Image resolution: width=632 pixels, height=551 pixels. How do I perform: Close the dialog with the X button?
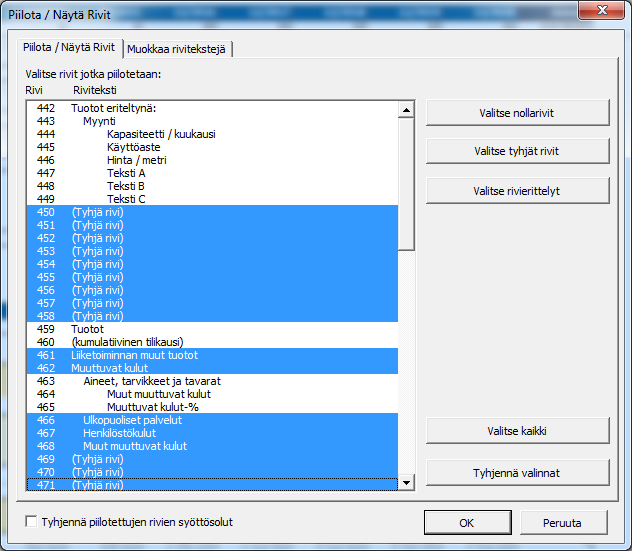coord(602,10)
